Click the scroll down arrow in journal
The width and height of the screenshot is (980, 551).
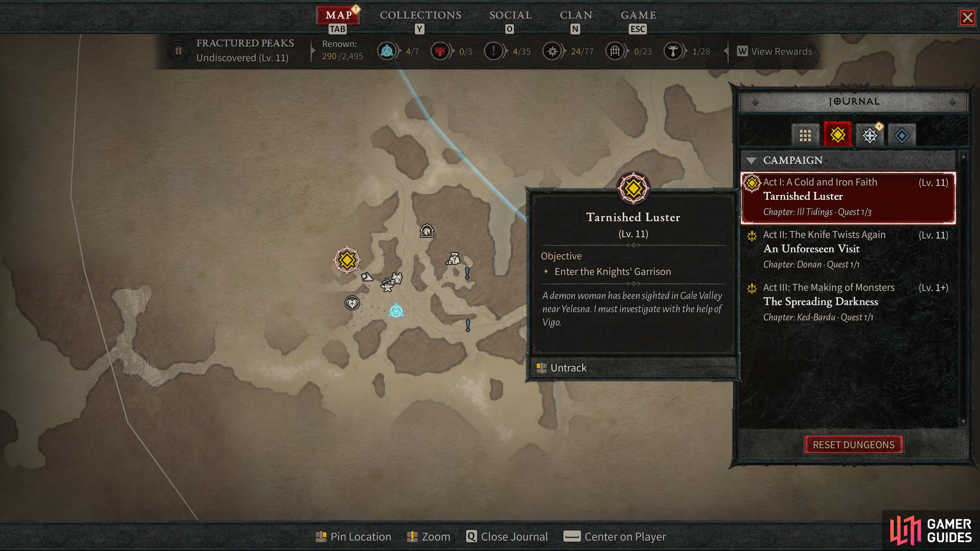point(963,422)
